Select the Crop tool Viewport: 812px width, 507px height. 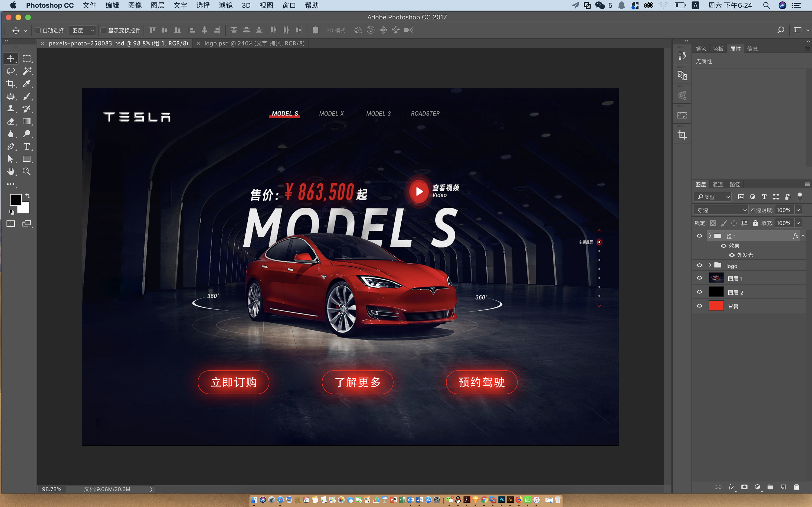[x=11, y=84]
